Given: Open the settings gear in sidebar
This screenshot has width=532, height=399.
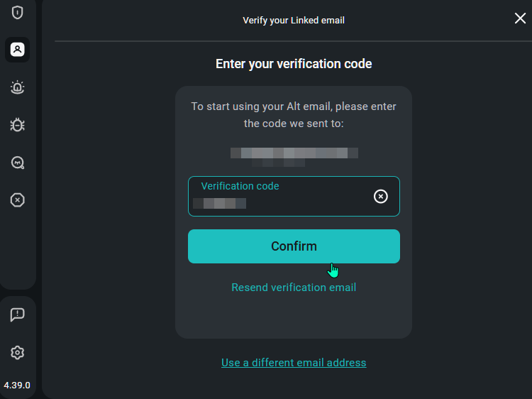Looking at the screenshot, I should tap(18, 352).
